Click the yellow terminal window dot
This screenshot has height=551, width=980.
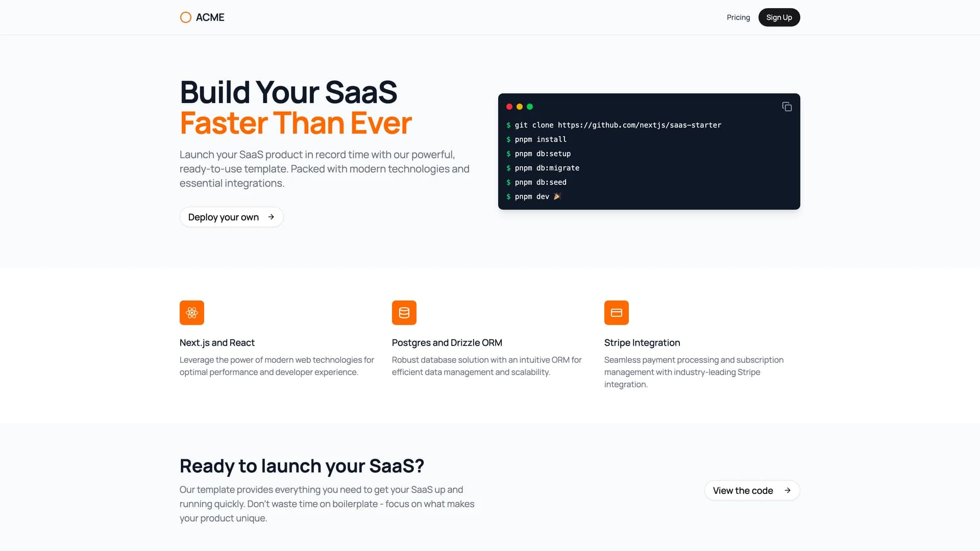[x=520, y=107]
